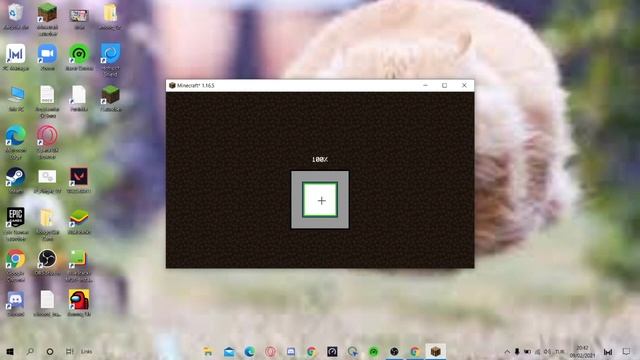The height and width of the screenshot is (360, 640).
Task: Open Microsoft Edge from the taskbar
Action: point(249,351)
